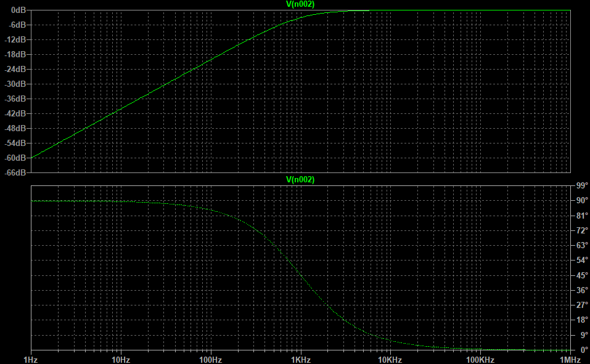590x364 pixels.
Task: Click the 0dB label on magnitude axis
Action: click(x=18, y=10)
